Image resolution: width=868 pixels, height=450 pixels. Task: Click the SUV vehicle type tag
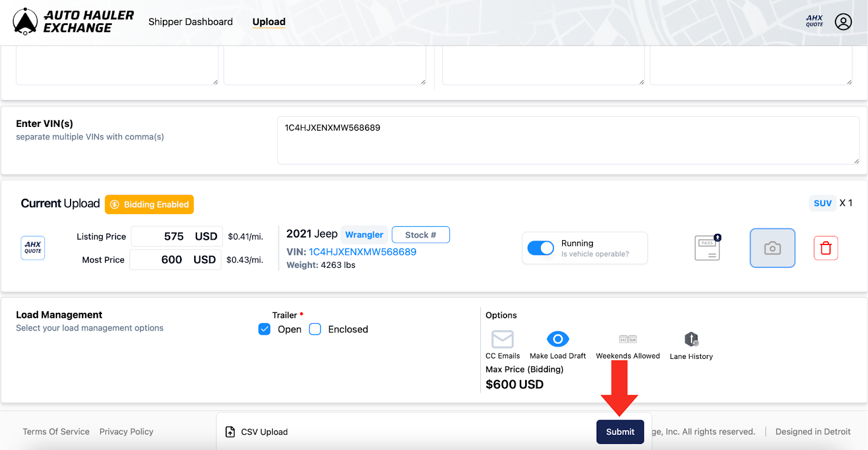pos(822,203)
